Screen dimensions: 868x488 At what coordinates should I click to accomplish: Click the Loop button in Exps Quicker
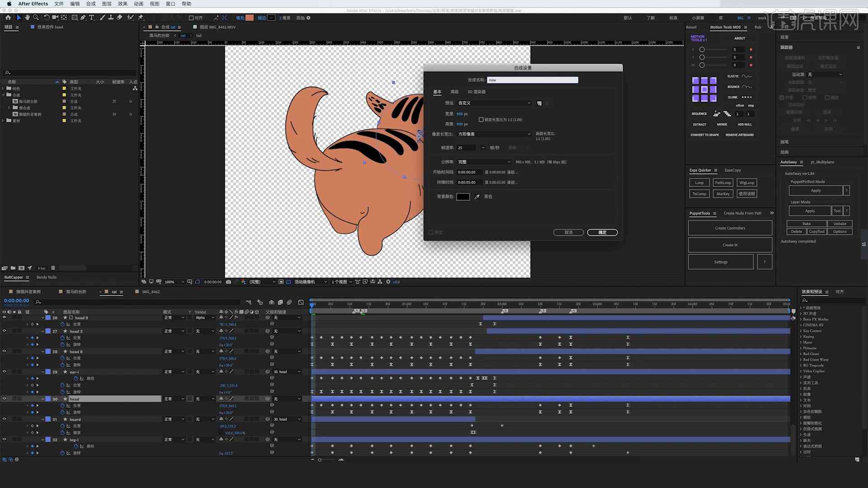(699, 183)
